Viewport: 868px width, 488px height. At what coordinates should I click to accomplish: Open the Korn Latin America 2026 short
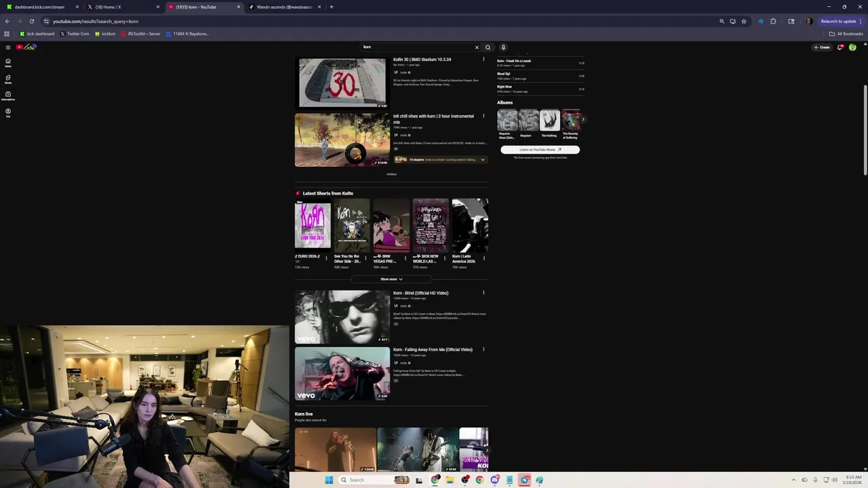click(470, 226)
